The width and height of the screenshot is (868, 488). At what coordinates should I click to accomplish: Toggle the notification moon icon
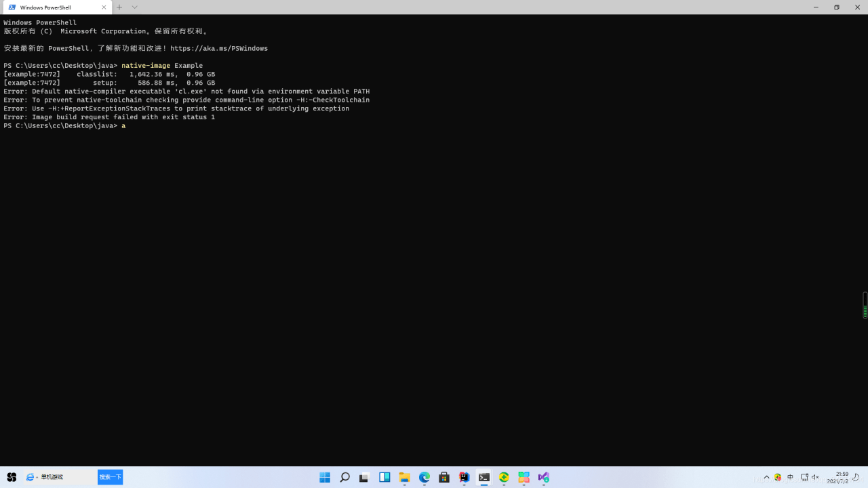point(856,477)
